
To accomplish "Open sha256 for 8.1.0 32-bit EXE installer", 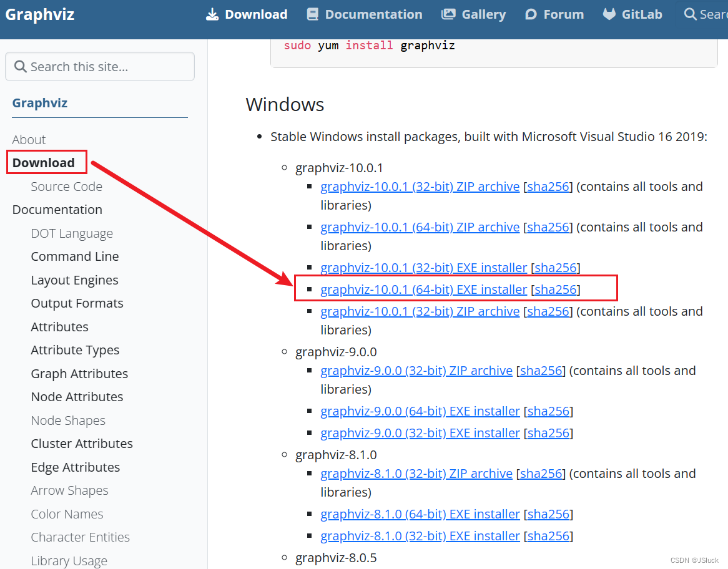I will coord(548,536).
